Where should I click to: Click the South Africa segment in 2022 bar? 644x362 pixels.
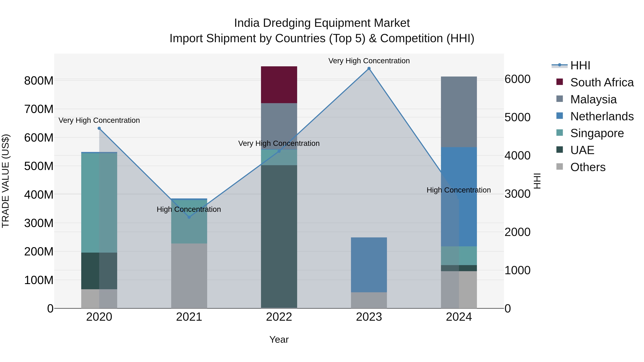(x=279, y=85)
